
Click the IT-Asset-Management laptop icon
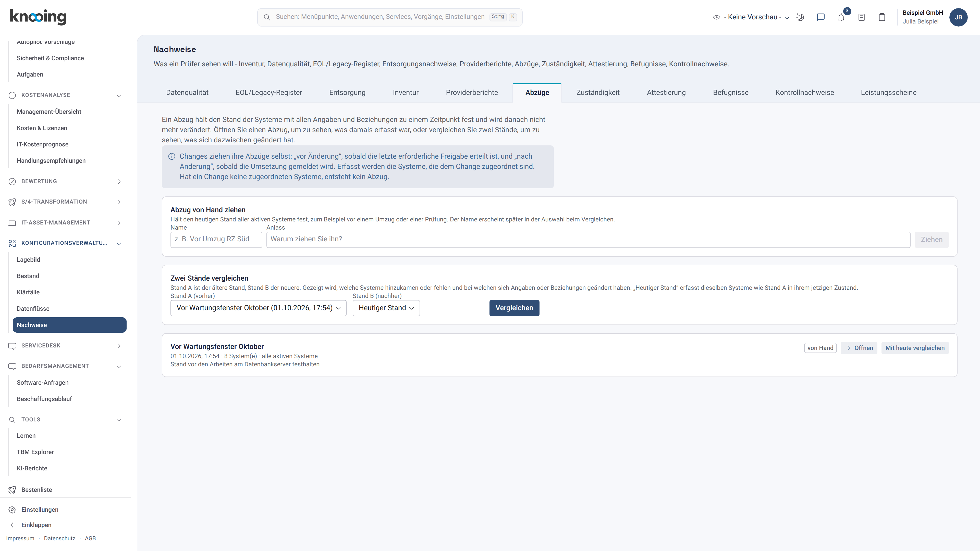[12, 223]
